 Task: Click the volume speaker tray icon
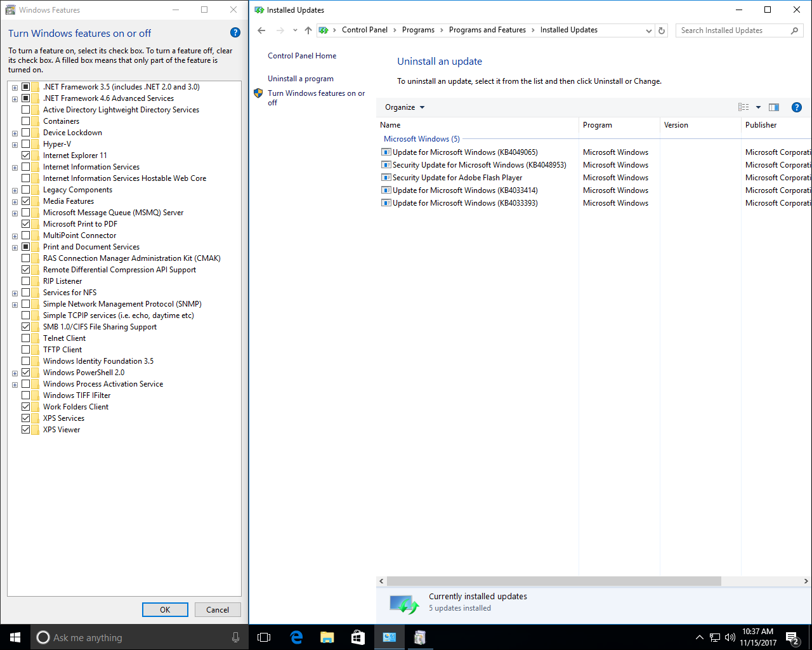coord(730,637)
